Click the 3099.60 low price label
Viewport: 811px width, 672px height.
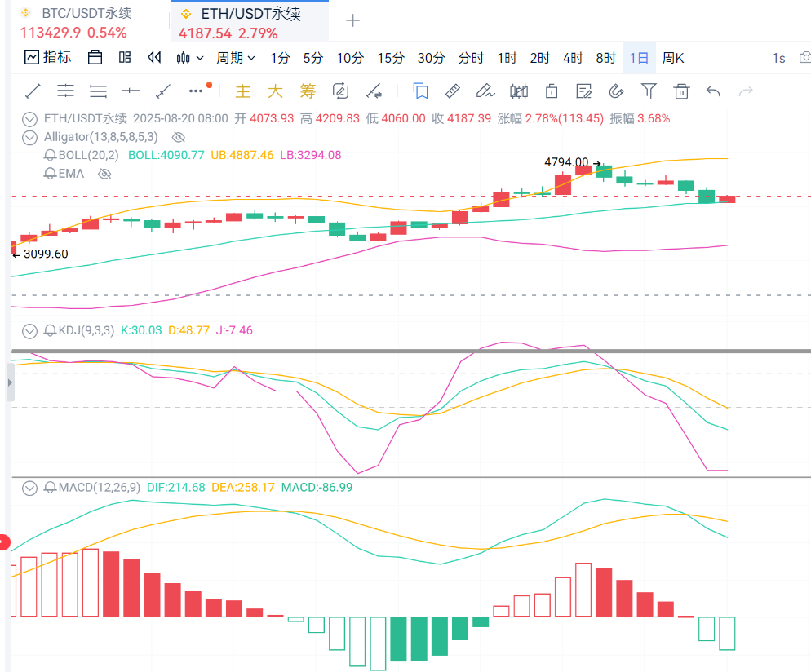[46, 254]
